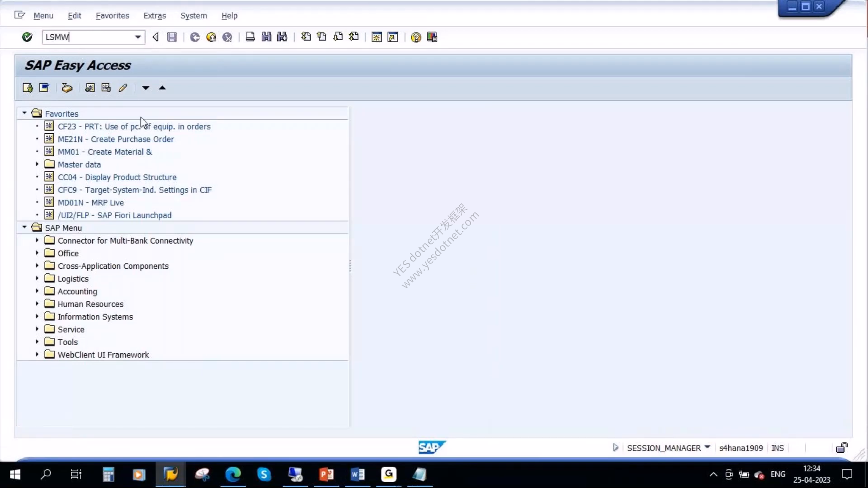Viewport: 868px width, 488px height.
Task: Click the Move Favorites Down arrow
Action: pyautogui.click(x=146, y=88)
